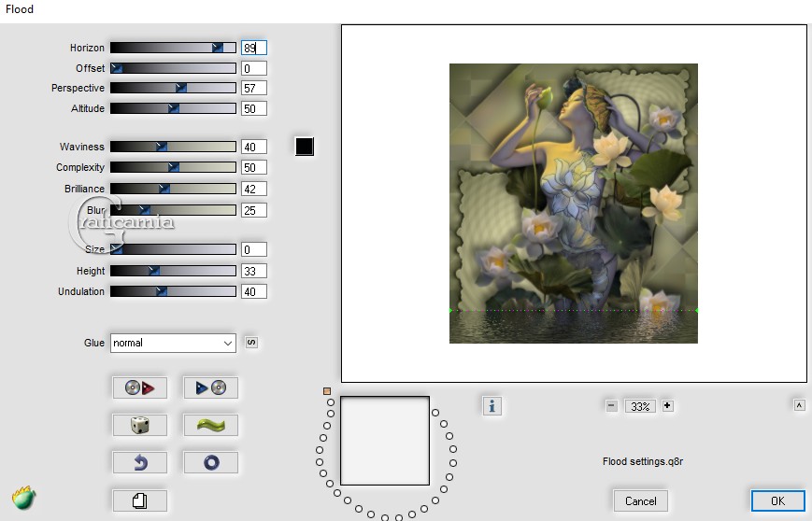This screenshot has width=812, height=521.
Task: Click the Altitude slider track
Action: pyautogui.click(x=173, y=108)
